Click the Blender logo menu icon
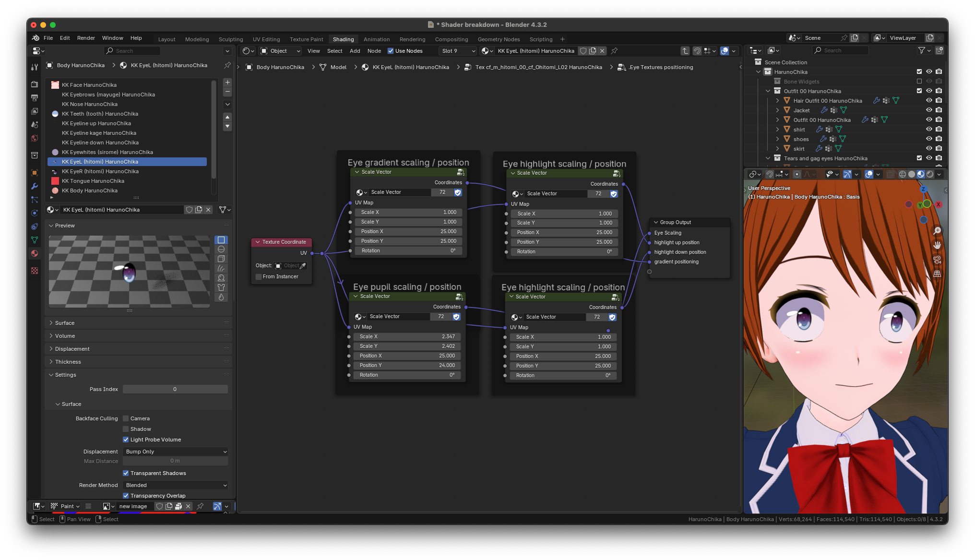This screenshot has height=560, width=975. (36, 38)
